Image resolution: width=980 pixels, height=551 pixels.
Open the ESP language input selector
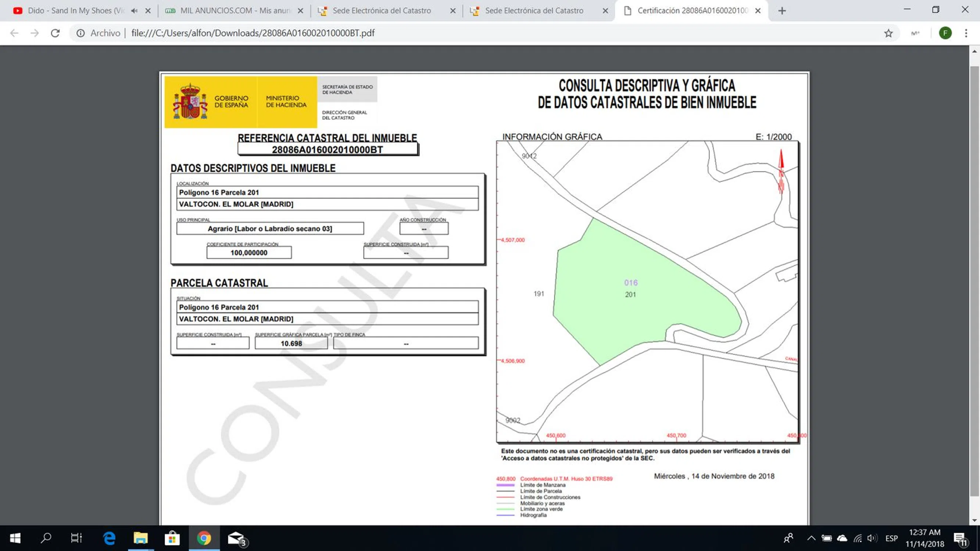(891, 538)
